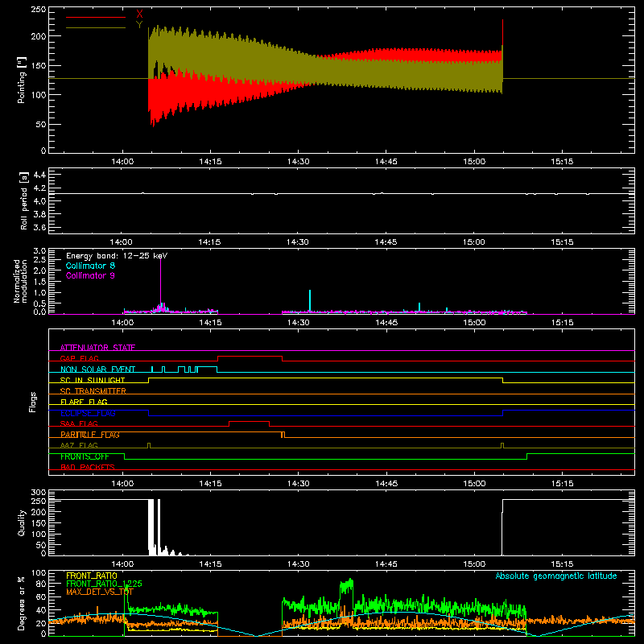Click the 'Degrees or %' axis title
Screen dimensions: 644x644
coord(22,603)
